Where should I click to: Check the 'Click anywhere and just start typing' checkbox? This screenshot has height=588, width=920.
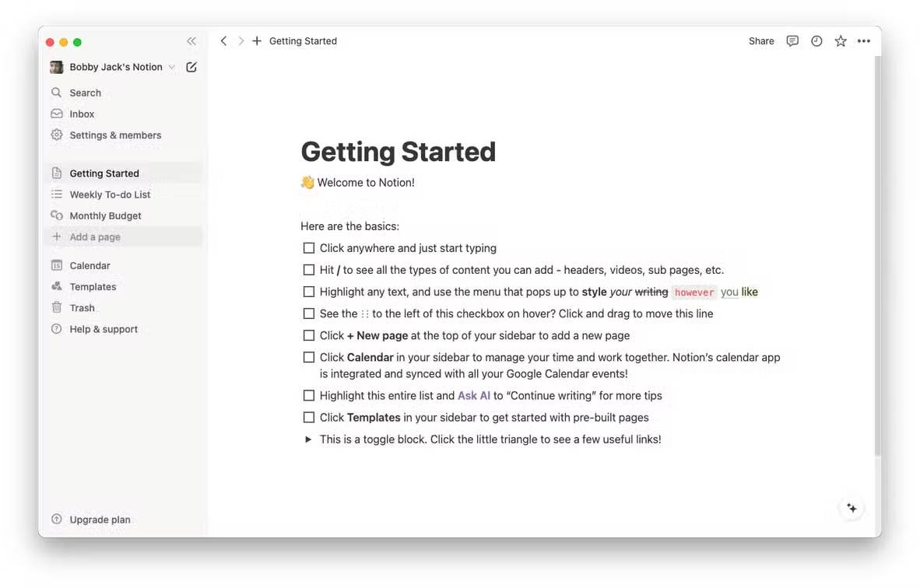[309, 248]
